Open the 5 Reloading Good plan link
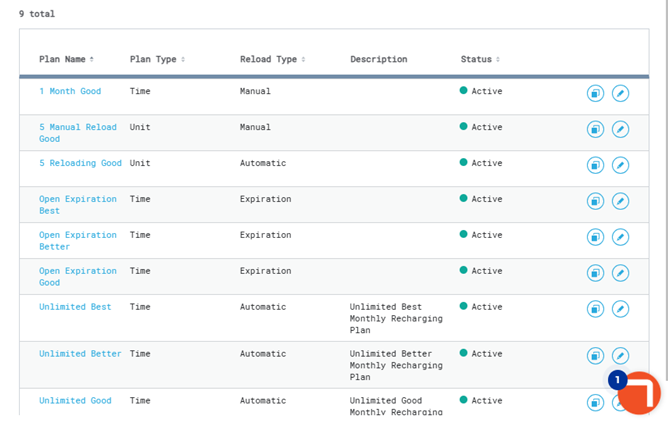The image size is (668, 423). click(x=80, y=163)
